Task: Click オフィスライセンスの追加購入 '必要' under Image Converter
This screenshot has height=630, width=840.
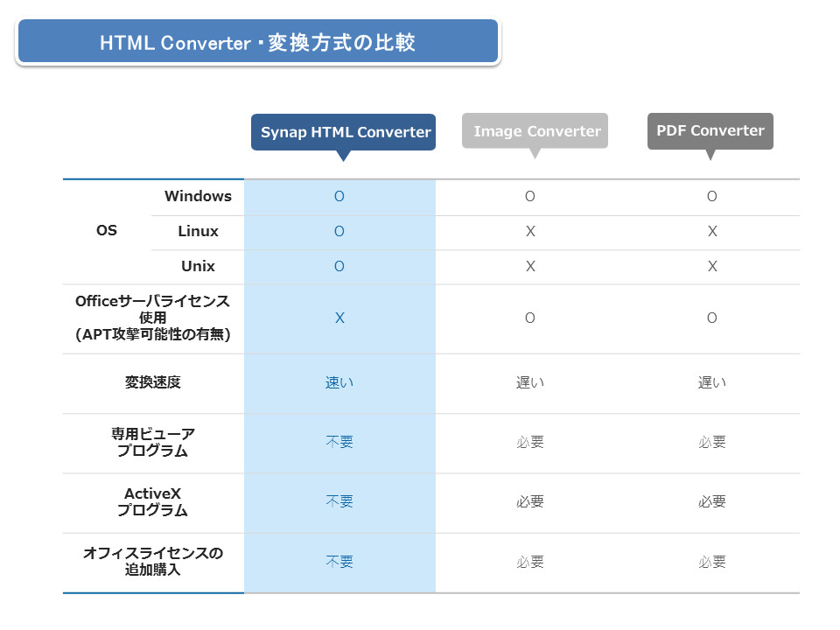Action: tap(530, 562)
